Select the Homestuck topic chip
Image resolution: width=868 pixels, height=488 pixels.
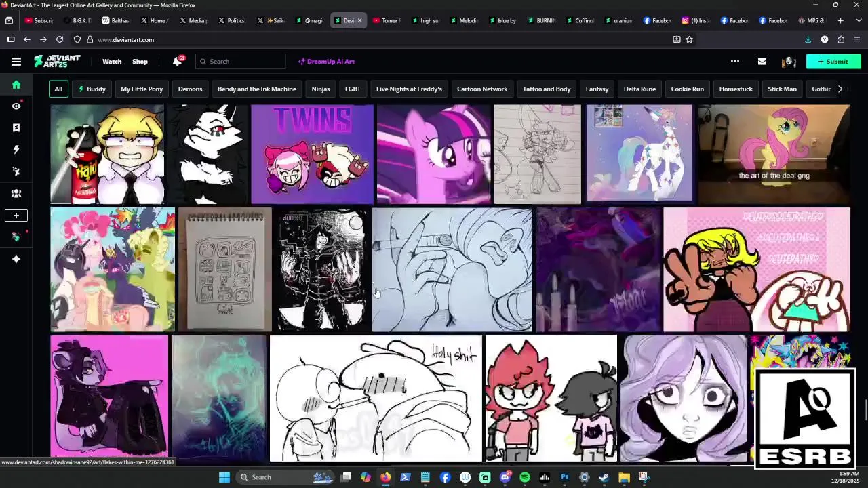point(736,89)
